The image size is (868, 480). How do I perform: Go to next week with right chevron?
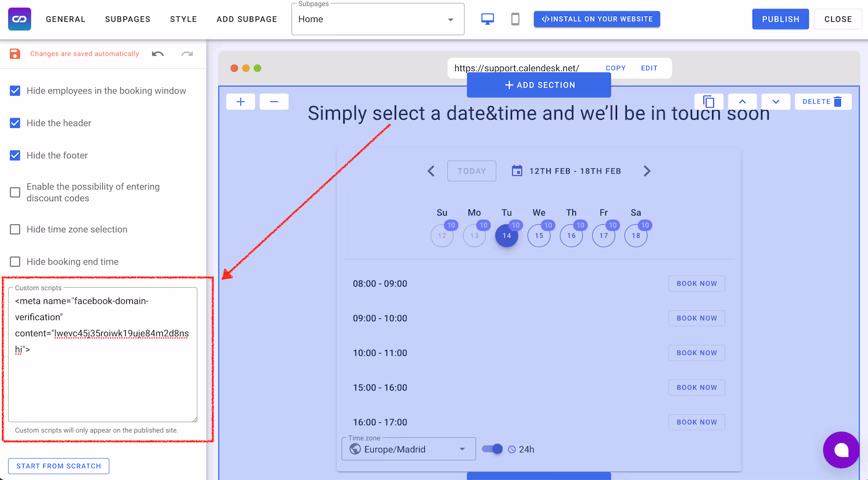pyautogui.click(x=647, y=171)
